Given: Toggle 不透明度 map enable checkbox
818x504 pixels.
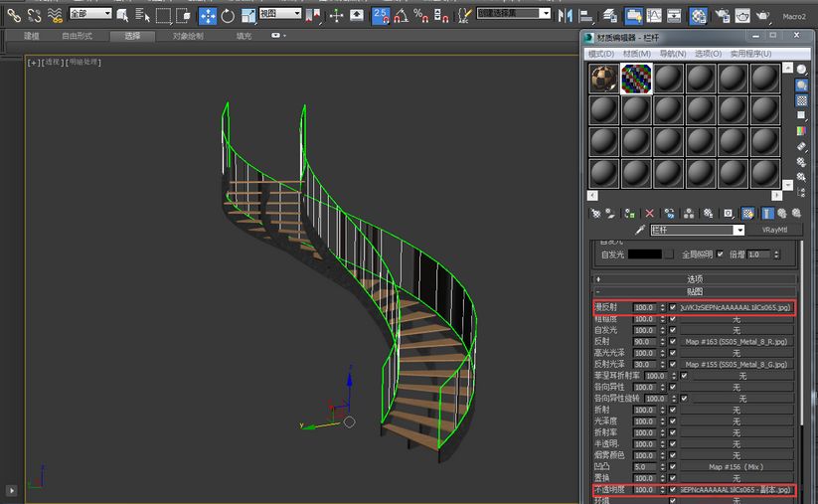Looking at the screenshot, I should point(673,489).
